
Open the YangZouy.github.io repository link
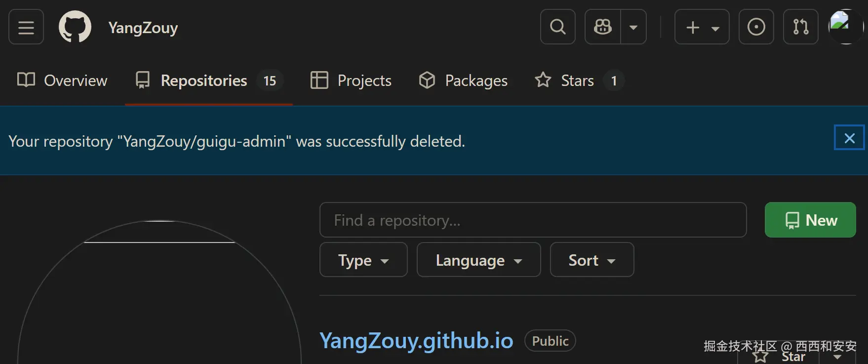tap(416, 341)
